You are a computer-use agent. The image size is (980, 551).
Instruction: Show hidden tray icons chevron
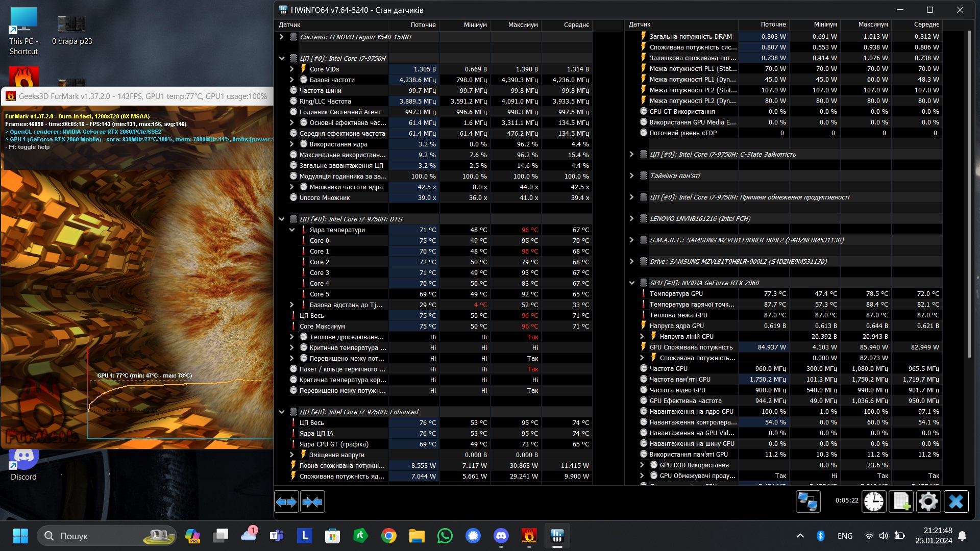coord(800,536)
